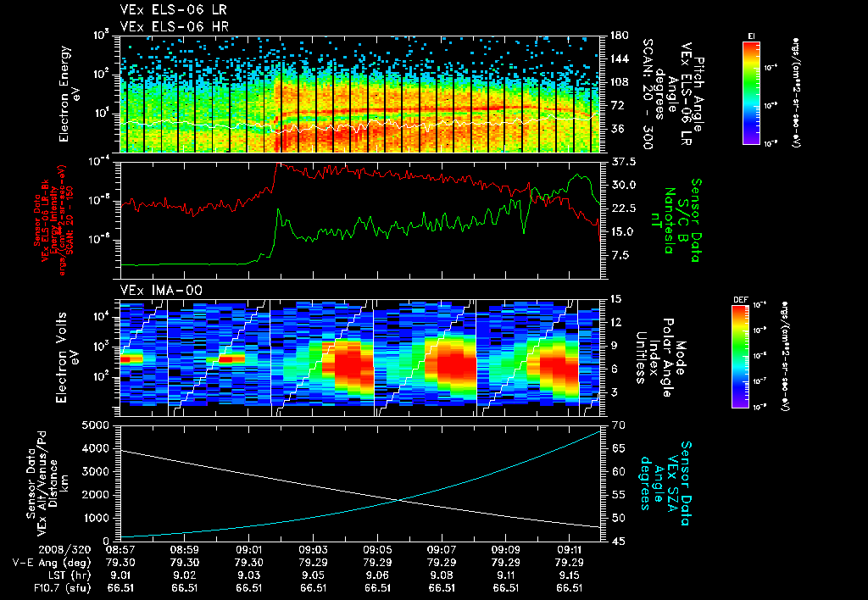Click the 7.5 nanotesla tick label
This screenshot has width=868, height=600.
(x=620, y=255)
